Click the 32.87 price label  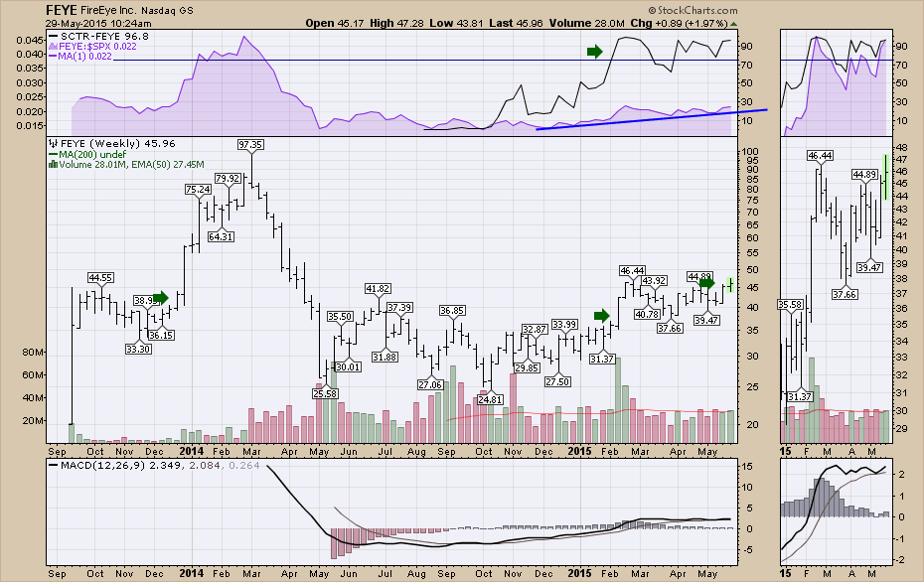pos(535,330)
